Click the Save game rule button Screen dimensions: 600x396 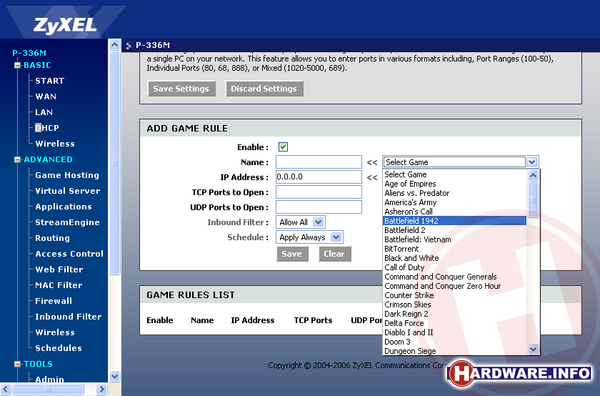[x=292, y=254]
